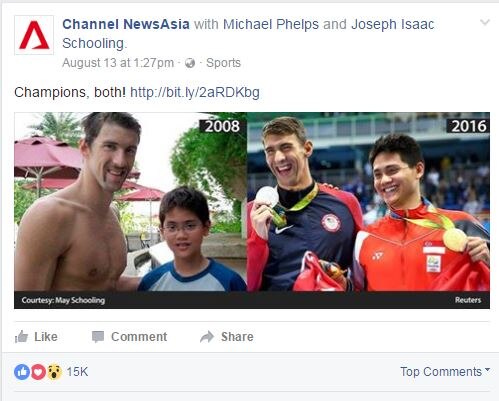Expand the Top Comments sorting dropdown
The image size is (499, 401).
coord(445,371)
